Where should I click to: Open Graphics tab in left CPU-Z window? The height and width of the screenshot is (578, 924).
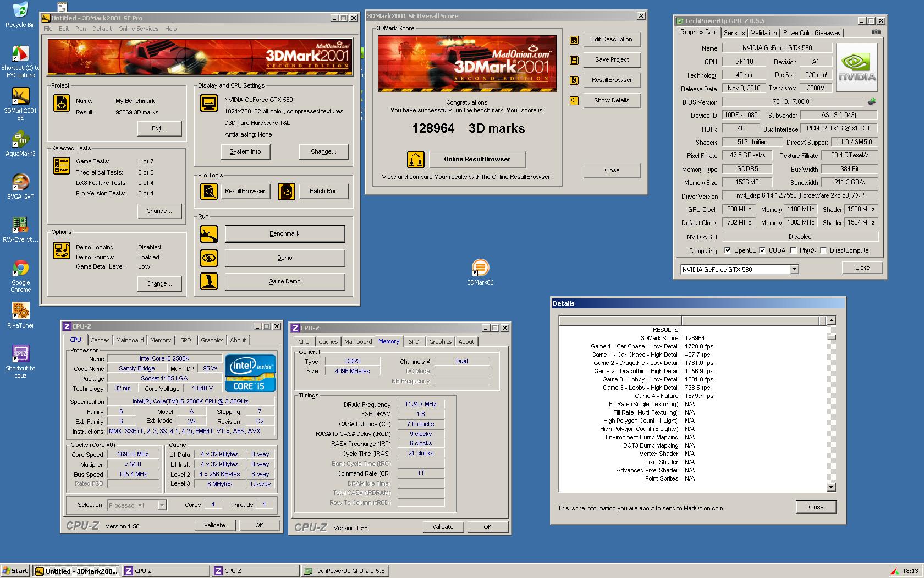point(212,340)
